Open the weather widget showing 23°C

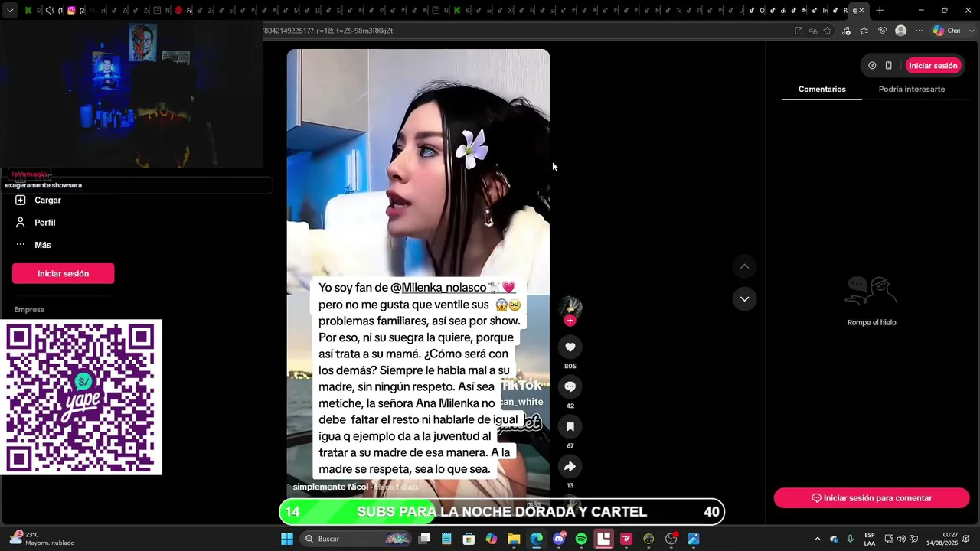(x=42, y=539)
